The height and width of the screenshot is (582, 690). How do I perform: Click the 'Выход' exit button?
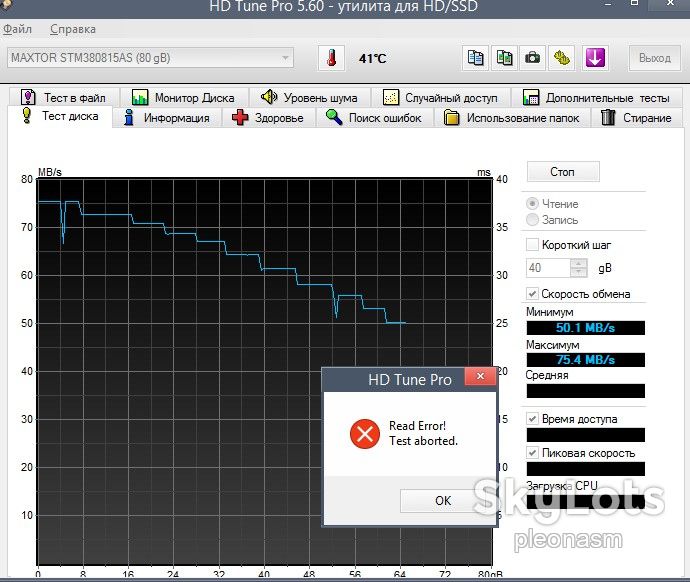point(654,58)
